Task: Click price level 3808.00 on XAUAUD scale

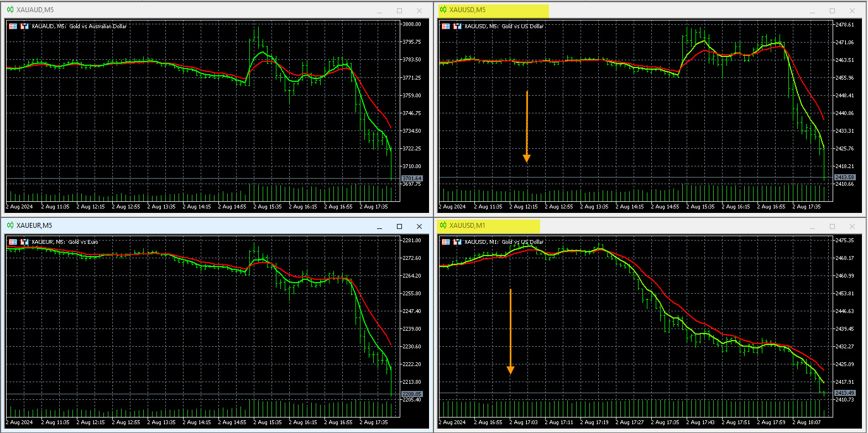Action: 412,24
